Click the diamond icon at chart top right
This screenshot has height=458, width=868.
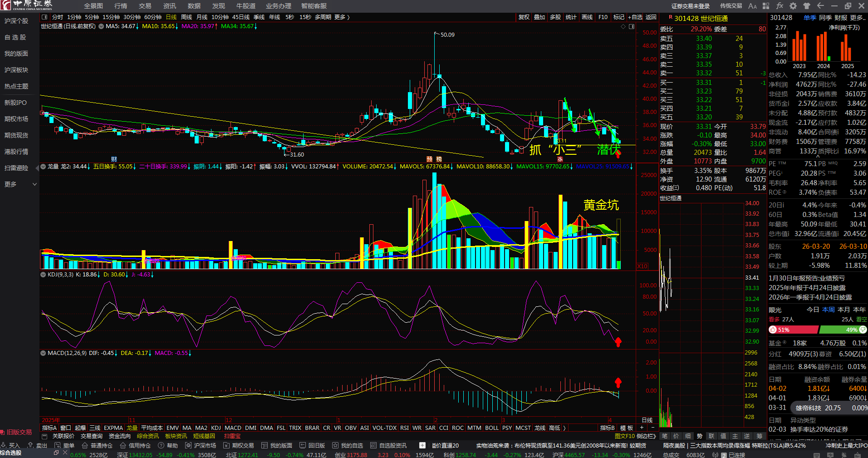point(623,26)
